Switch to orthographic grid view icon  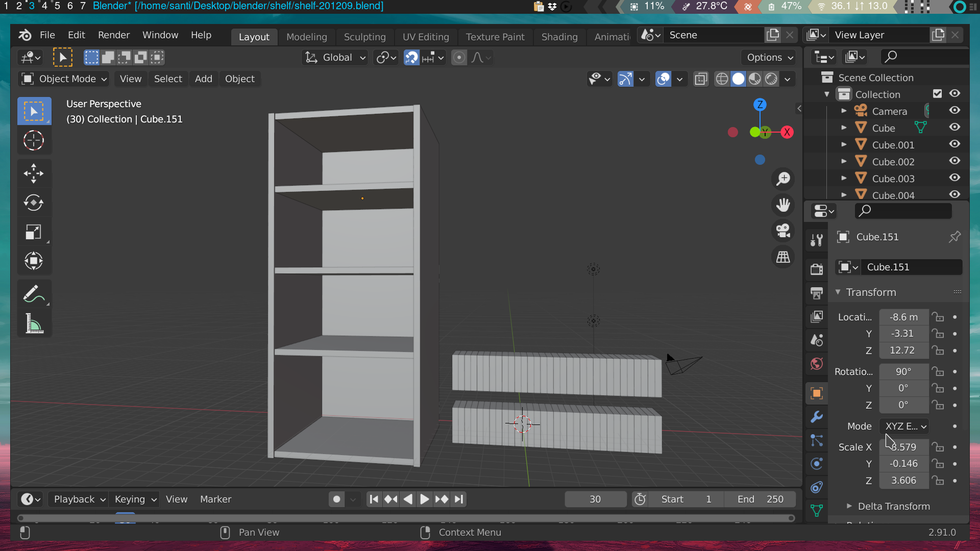pyautogui.click(x=783, y=257)
